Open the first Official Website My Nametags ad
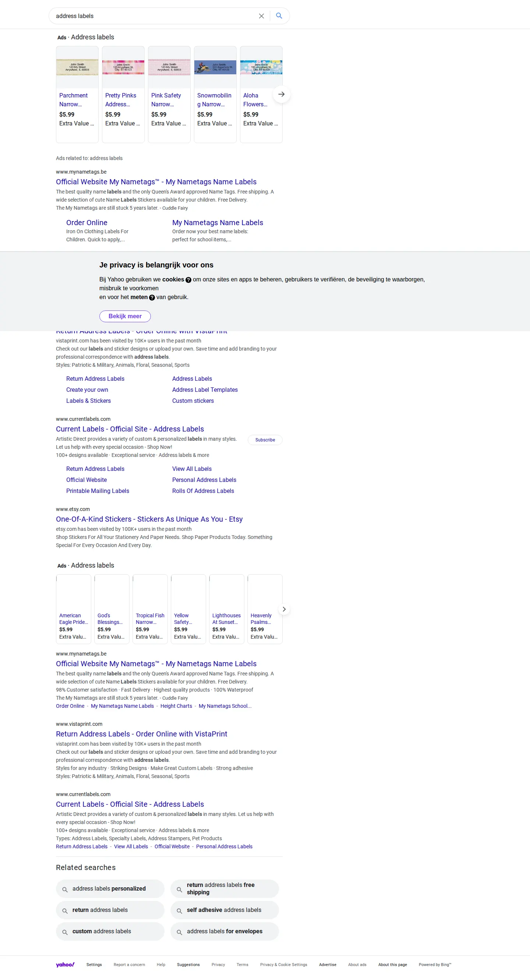Image resolution: width=530 pixels, height=980 pixels. (x=156, y=182)
